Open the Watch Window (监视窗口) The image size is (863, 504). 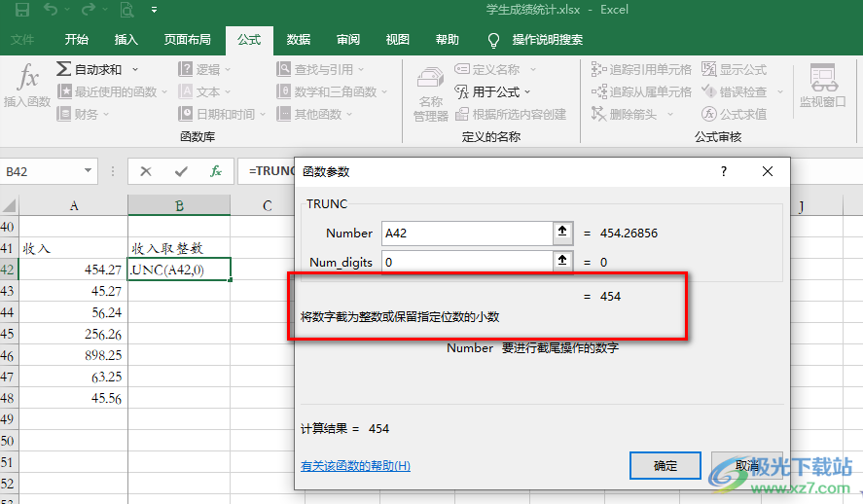pyautogui.click(x=823, y=86)
